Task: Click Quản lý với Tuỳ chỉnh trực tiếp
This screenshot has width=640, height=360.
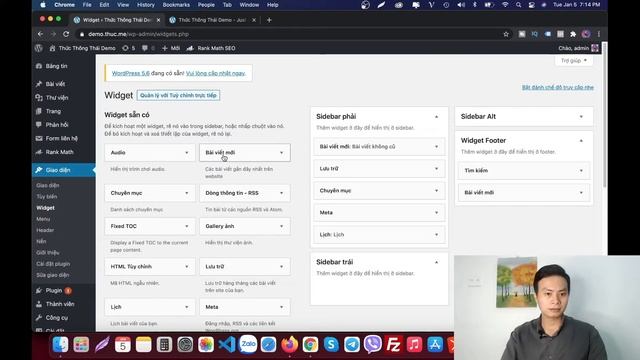Action: pos(178,96)
